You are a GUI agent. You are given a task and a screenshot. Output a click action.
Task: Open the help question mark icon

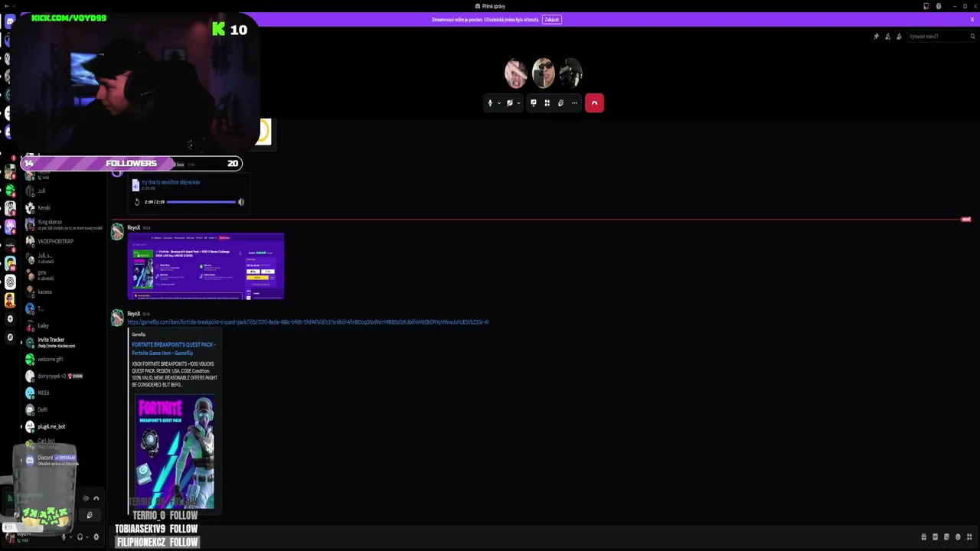pyautogui.click(x=939, y=6)
